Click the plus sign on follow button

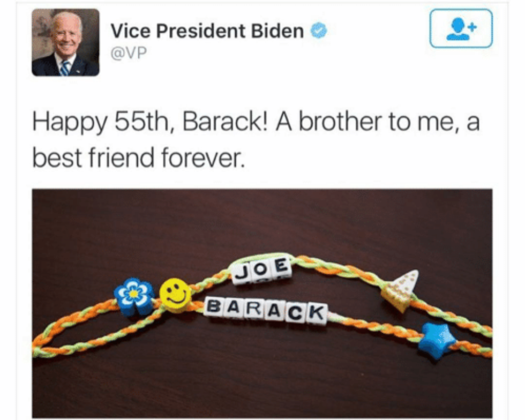(472, 26)
